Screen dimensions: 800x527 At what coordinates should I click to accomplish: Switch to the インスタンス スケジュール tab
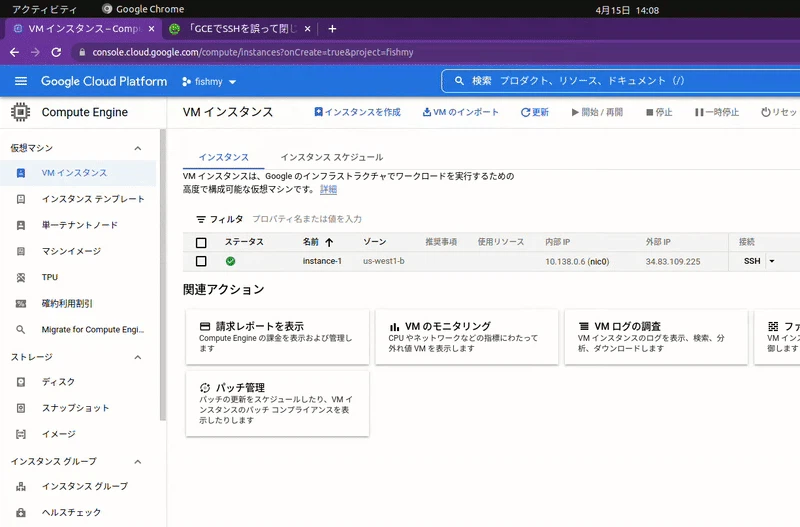332,157
